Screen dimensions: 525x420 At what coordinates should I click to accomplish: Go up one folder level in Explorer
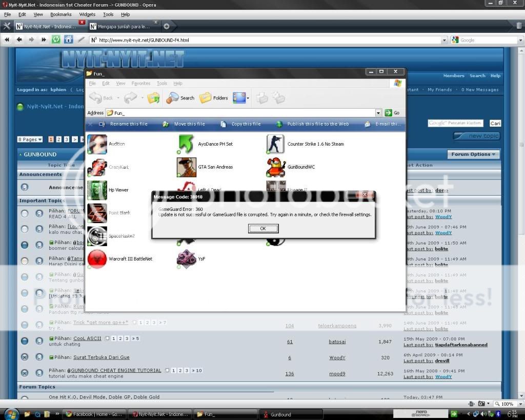153,98
